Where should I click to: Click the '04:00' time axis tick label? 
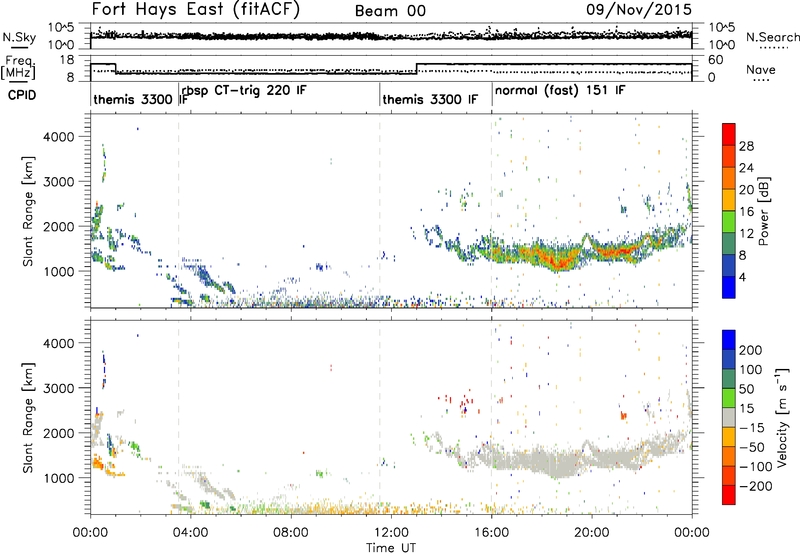[x=190, y=533]
